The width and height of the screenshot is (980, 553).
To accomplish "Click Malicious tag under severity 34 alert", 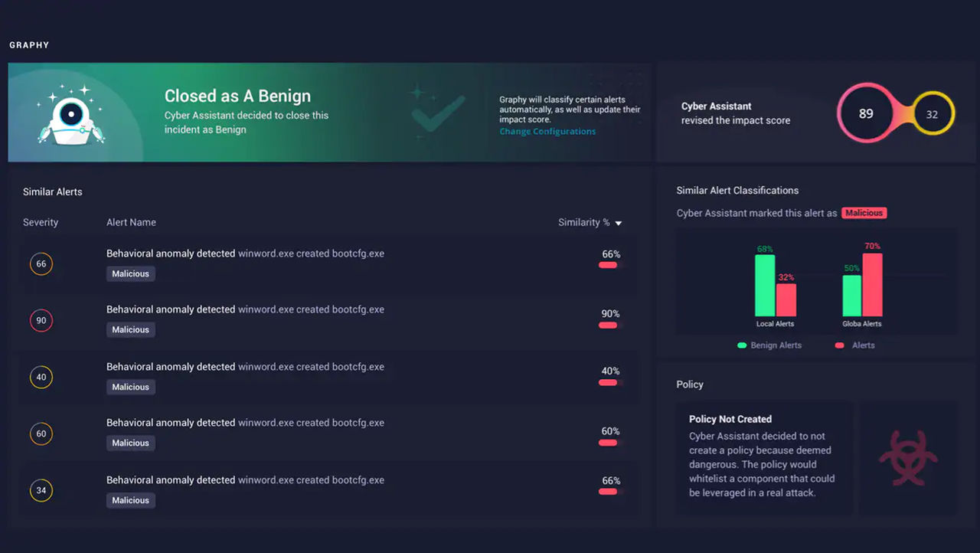I will (131, 500).
